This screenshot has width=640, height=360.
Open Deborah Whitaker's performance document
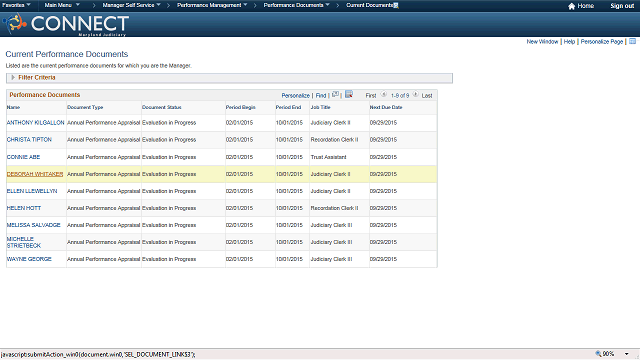pos(35,174)
